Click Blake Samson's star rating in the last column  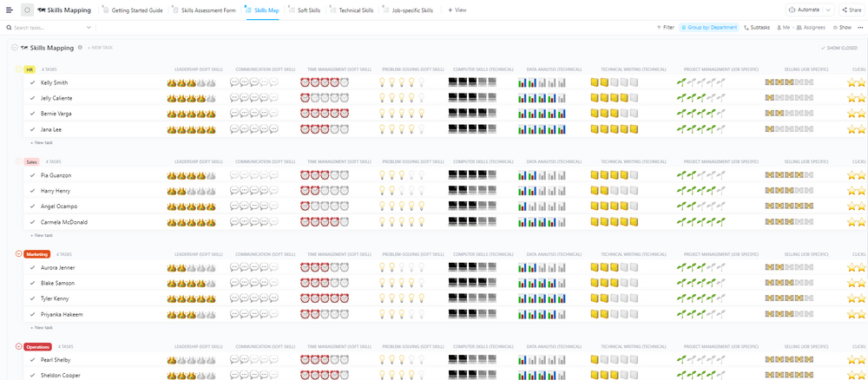click(858, 283)
